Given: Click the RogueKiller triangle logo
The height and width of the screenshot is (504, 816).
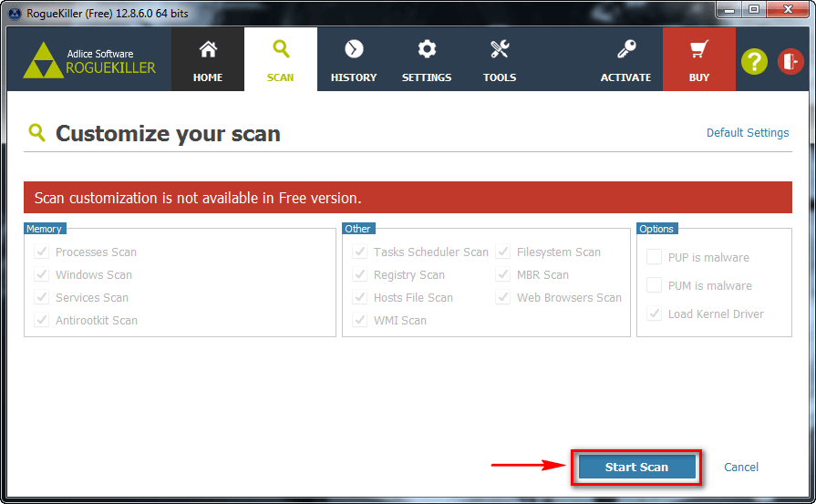Looking at the screenshot, I should point(41,61).
